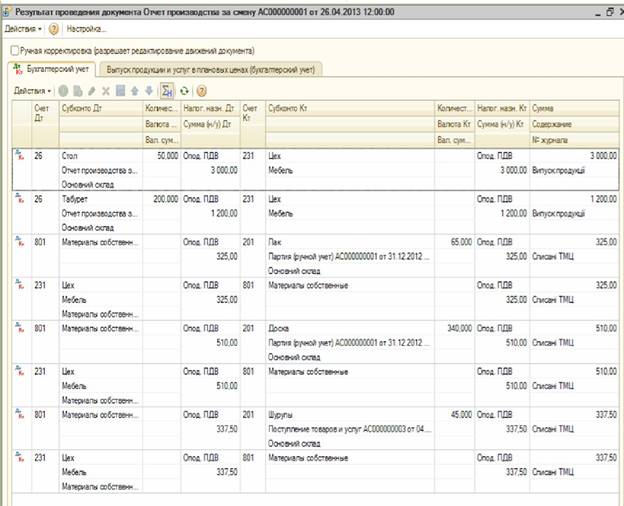Click the № журнала column header

(x=574, y=140)
